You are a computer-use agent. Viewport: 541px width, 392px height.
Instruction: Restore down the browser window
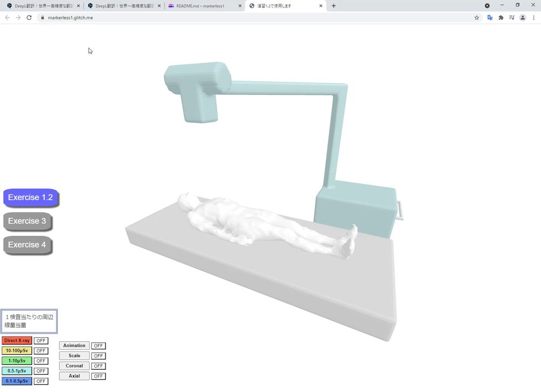click(518, 5)
